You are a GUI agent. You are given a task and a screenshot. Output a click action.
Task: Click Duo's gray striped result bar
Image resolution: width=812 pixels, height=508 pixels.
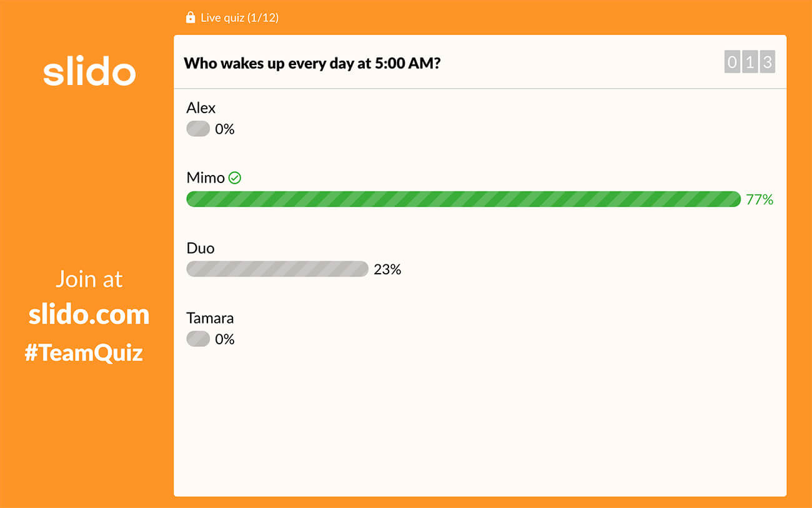click(x=277, y=269)
